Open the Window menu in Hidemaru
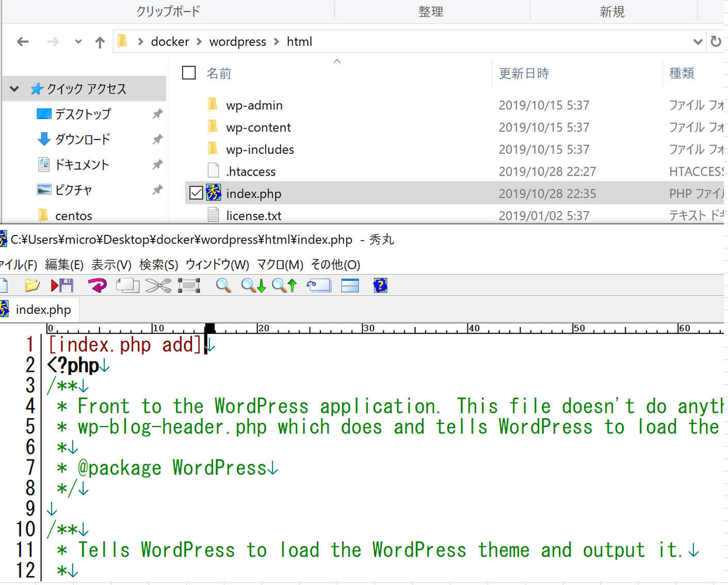Image resolution: width=728 pixels, height=585 pixels. (217, 264)
